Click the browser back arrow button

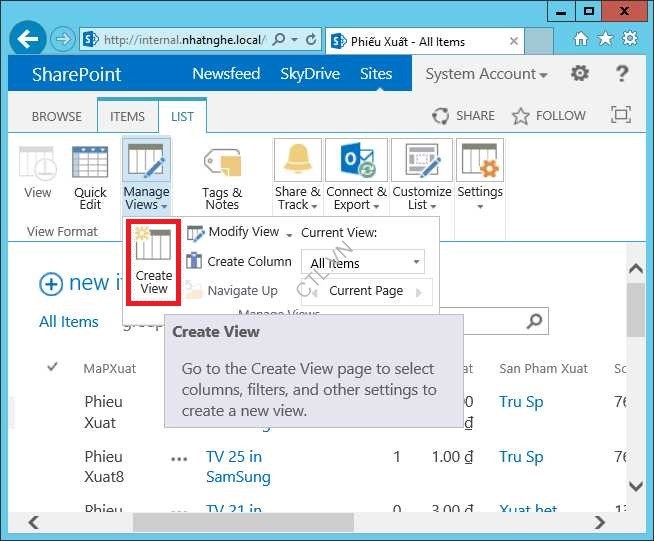tap(28, 40)
